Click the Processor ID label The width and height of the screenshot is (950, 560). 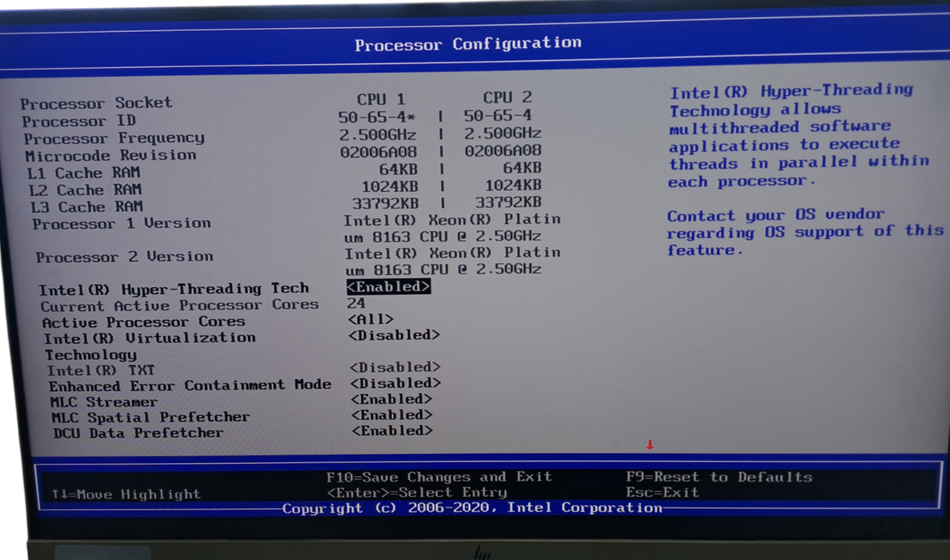[x=78, y=121]
